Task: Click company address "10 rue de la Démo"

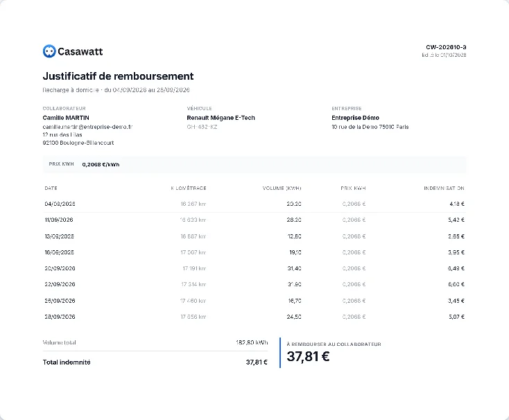Action: pyautogui.click(x=354, y=127)
